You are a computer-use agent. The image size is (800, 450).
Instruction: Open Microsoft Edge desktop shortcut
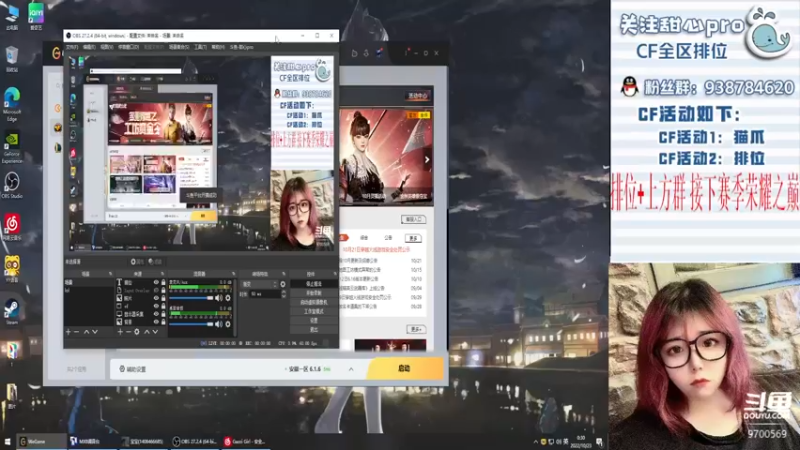pos(12,104)
